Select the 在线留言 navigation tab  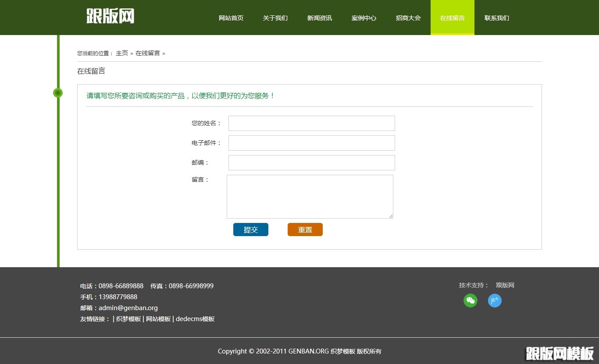(x=452, y=18)
